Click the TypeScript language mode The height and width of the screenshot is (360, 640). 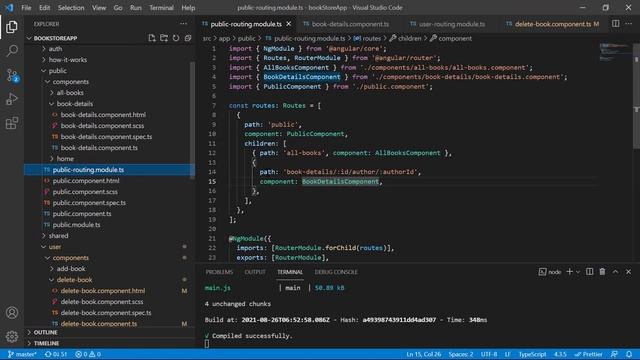point(532,354)
